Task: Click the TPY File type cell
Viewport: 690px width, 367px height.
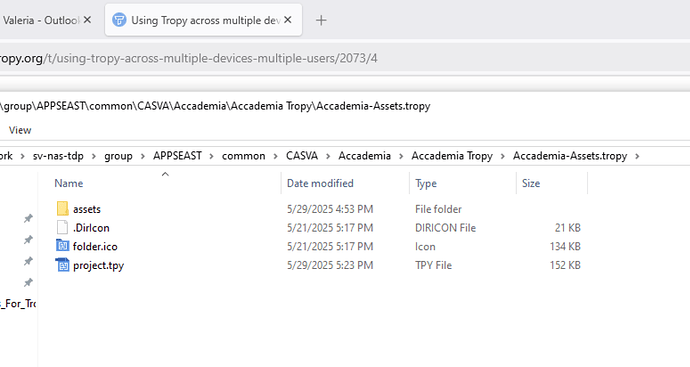Action: [x=433, y=265]
